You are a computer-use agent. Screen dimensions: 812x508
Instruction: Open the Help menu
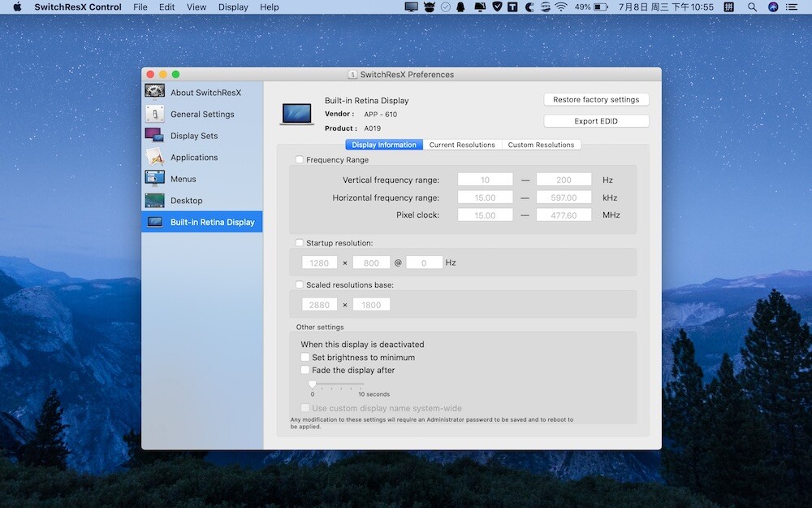[x=270, y=7]
